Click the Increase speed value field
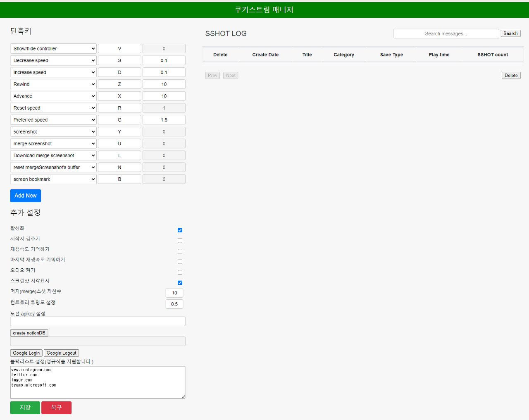Viewport: 529px width, 420px height. (164, 72)
